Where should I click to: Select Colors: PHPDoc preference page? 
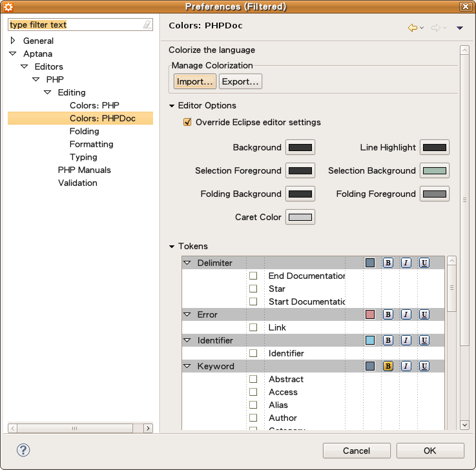click(103, 118)
